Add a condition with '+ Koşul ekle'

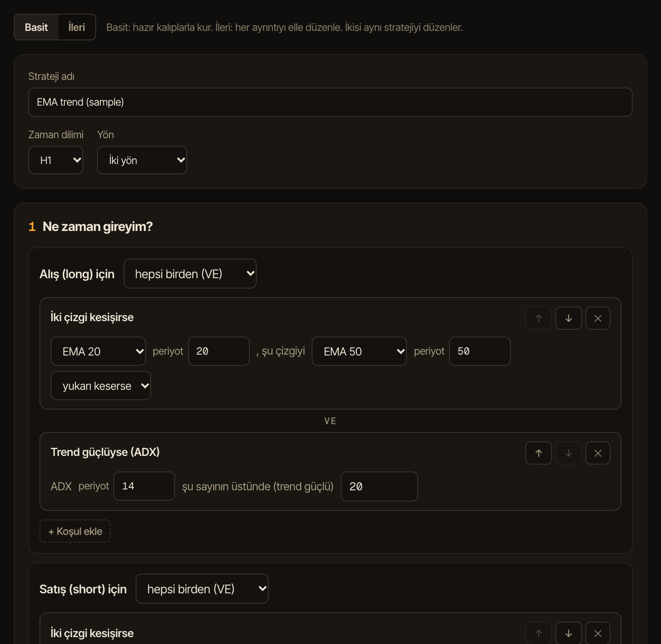pos(75,531)
